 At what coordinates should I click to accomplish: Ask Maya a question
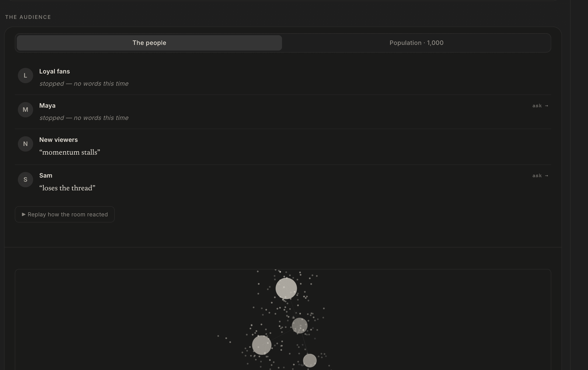540,106
